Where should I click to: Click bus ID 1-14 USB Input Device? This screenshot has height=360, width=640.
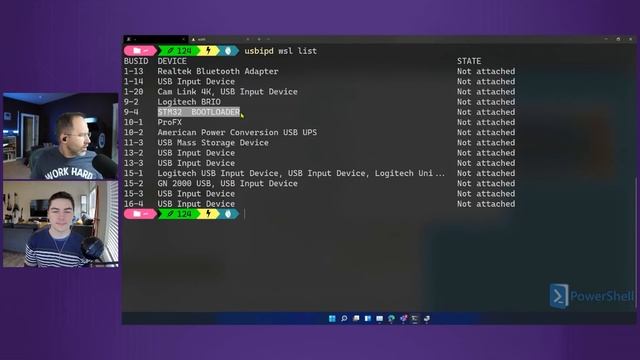click(x=133, y=82)
